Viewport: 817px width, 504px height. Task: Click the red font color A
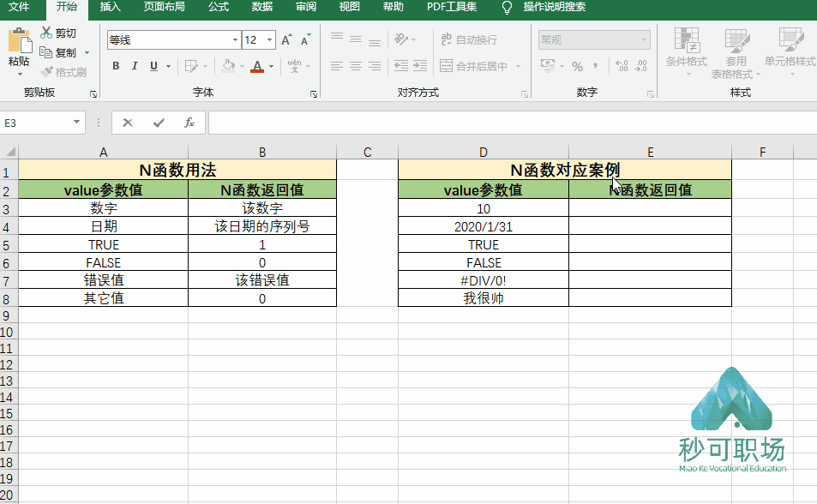pyautogui.click(x=257, y=66)
